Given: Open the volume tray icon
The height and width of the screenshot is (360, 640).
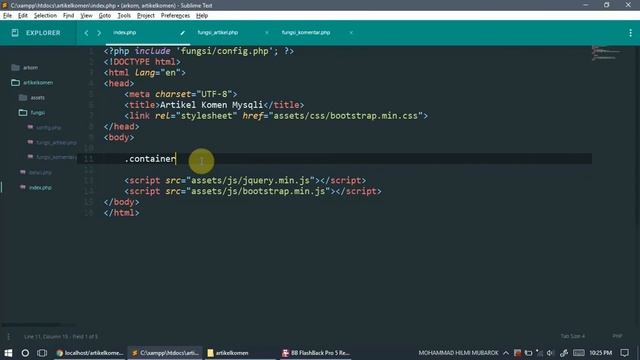Looking at the screenshot, I should [x=550, y=353].
